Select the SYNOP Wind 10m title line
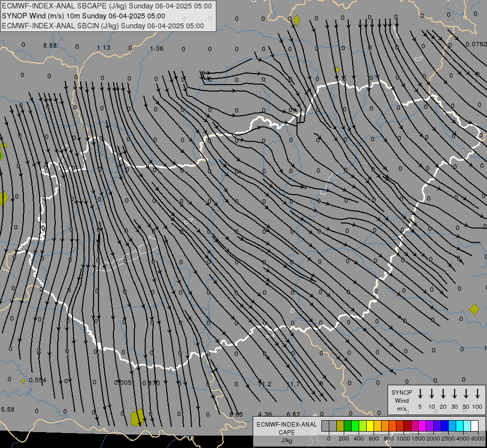The width and height of the screenshot is (487, 448). click(84, 16)
